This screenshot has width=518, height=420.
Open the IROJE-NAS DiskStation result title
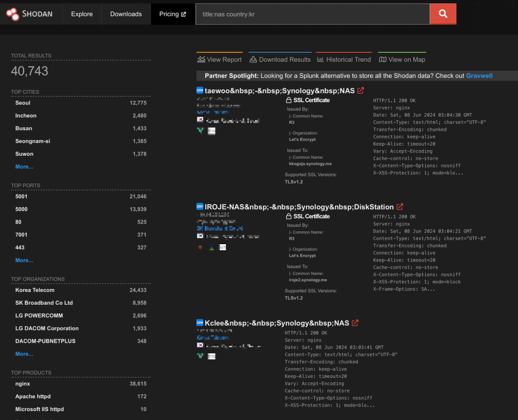tap(299, 207)
